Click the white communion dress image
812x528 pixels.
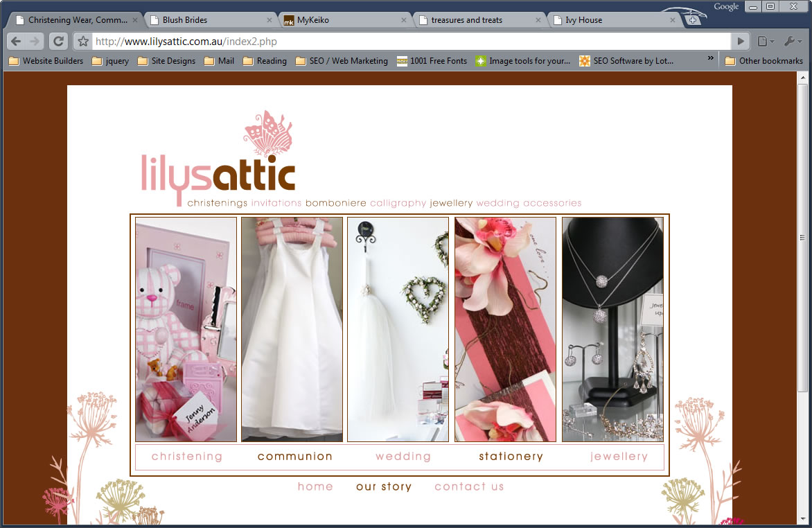click(292, 329)
